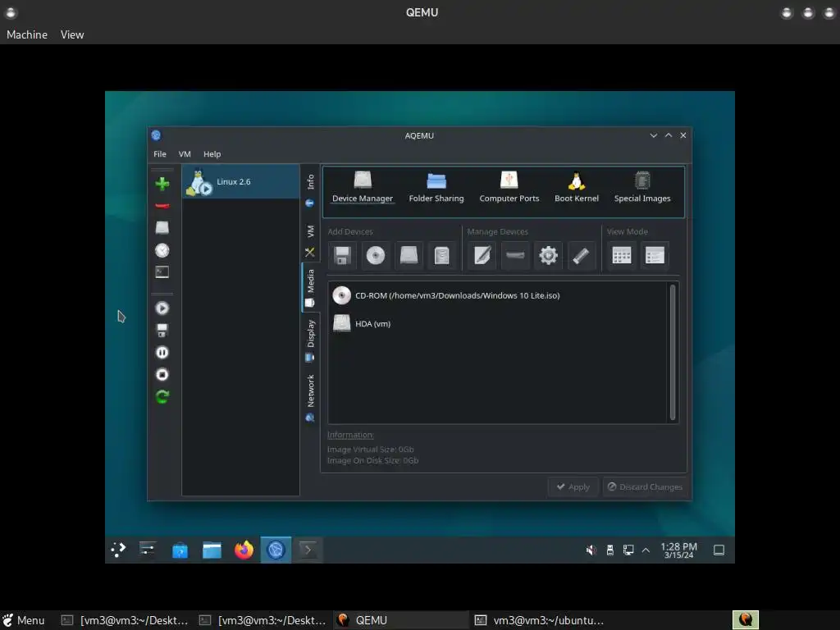Add a CD-ROM device
Image resolution: width=840 pixels, height=630 pixels.
click(x=376, y=255)
